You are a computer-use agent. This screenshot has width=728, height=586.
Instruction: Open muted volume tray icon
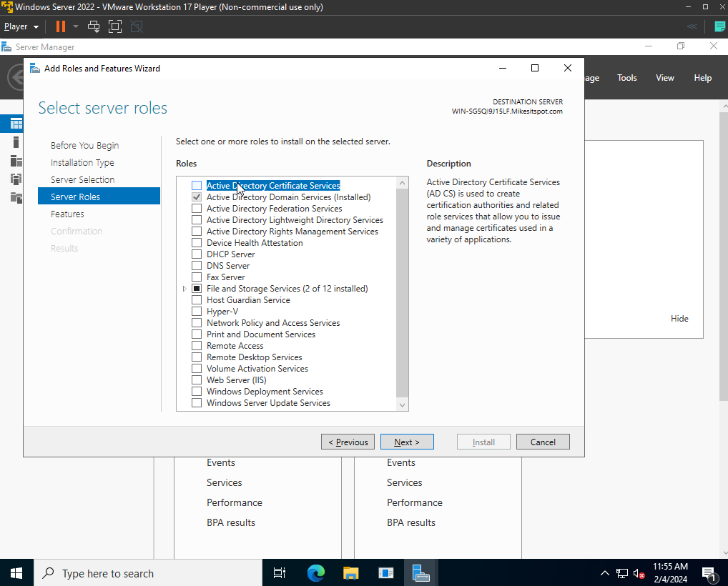pyautogui.click(x=639, y=574)
